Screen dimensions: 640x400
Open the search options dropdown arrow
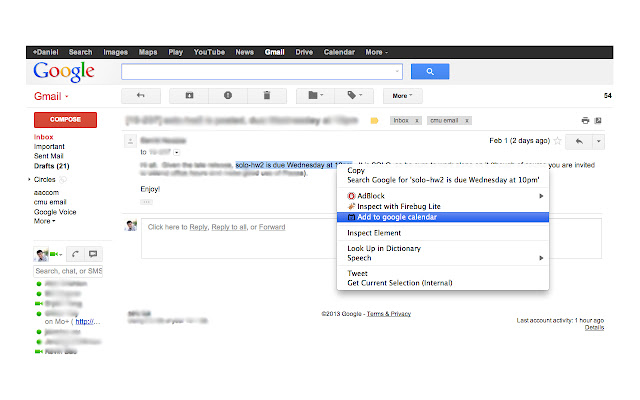(397, 71)
